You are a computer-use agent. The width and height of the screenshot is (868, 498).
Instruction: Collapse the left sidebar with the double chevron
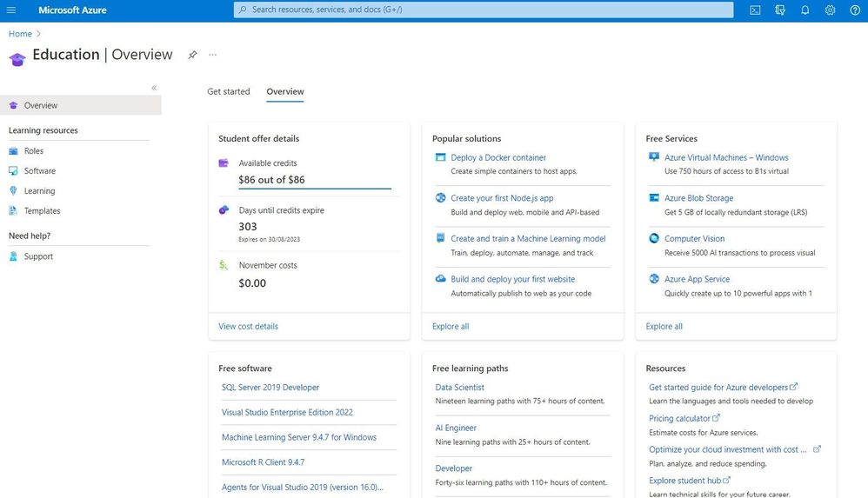coord(154,88)
